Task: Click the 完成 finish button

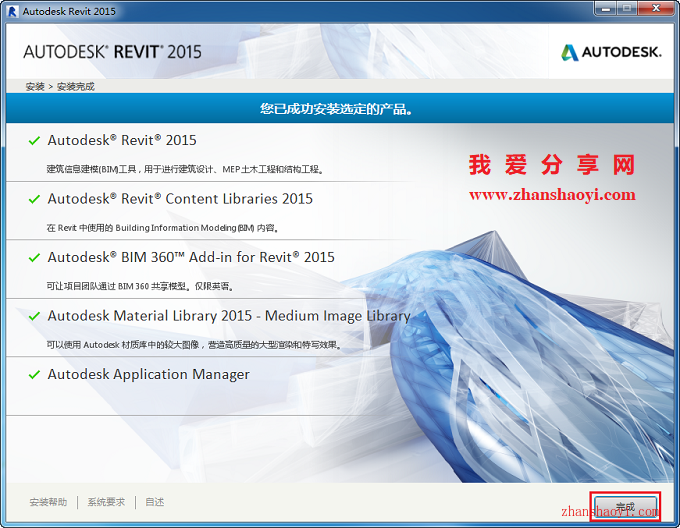Action: tap(625, 506)
